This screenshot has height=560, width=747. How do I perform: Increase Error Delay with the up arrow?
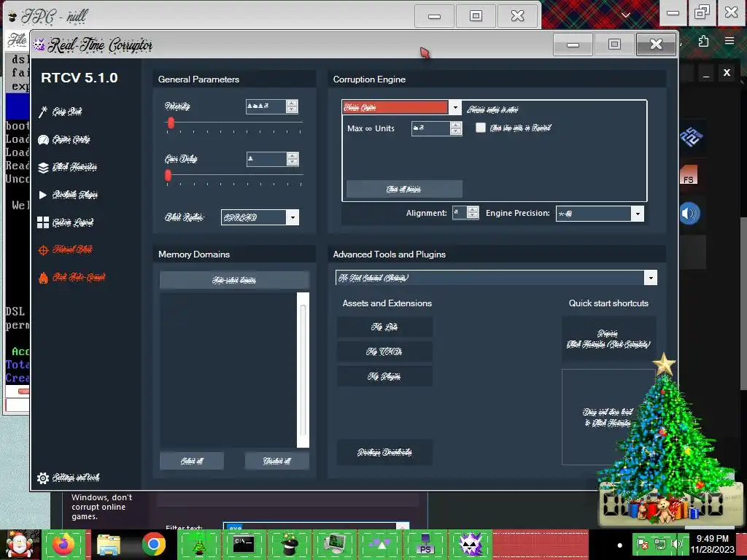pyautogui.click(x=293, y=156)
